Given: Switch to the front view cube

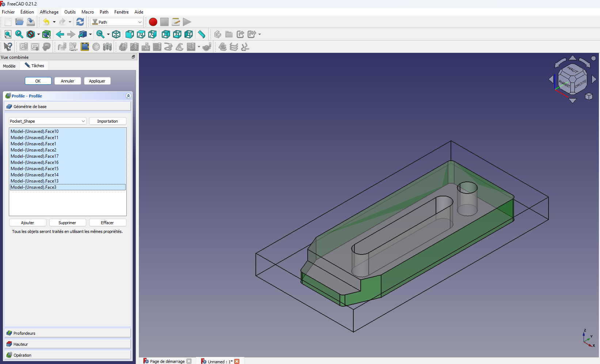Looking at the screenshot, I should click(129, 34).
